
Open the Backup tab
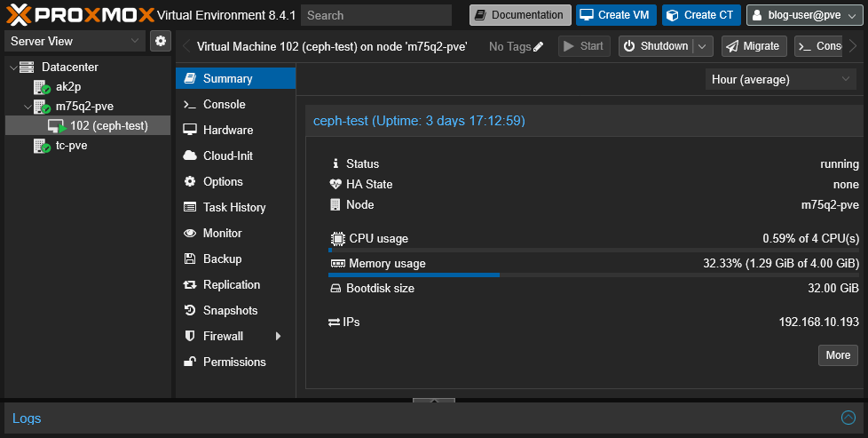click(236, 259)
